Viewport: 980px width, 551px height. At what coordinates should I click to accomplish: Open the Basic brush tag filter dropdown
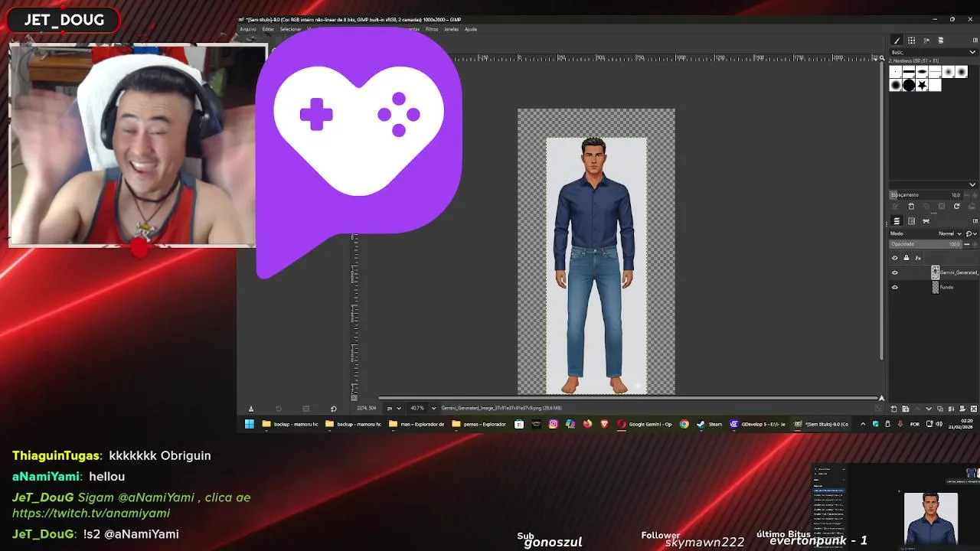pos(933,52)
